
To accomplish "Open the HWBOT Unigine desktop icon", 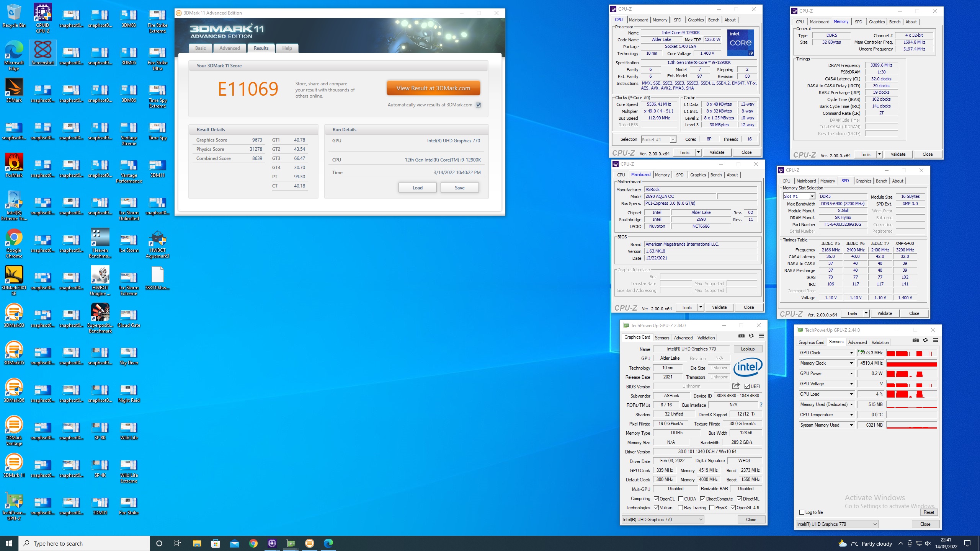I will pos(100,281).
